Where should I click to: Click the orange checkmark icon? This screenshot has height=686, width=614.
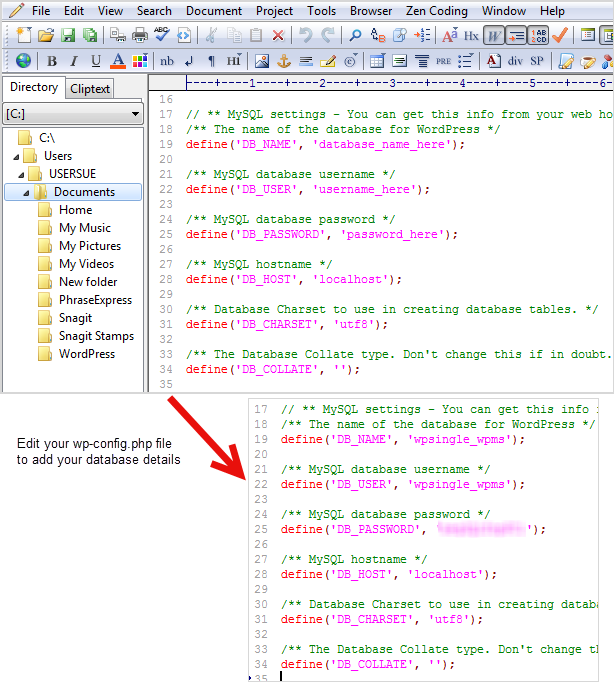pyautogui.click(x=560, y=35)
